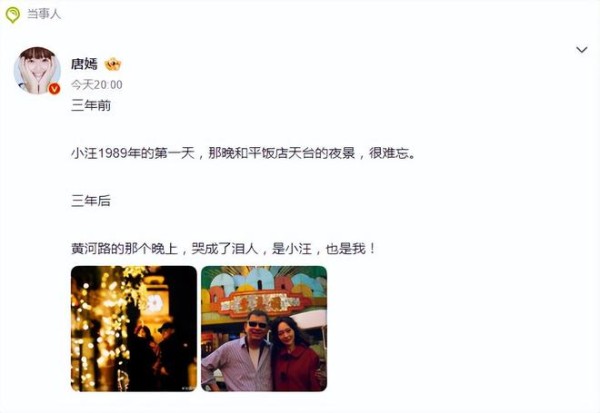600x413 pixels.
Task: Open the 唐嫣 username profile link
Action: 84,64
